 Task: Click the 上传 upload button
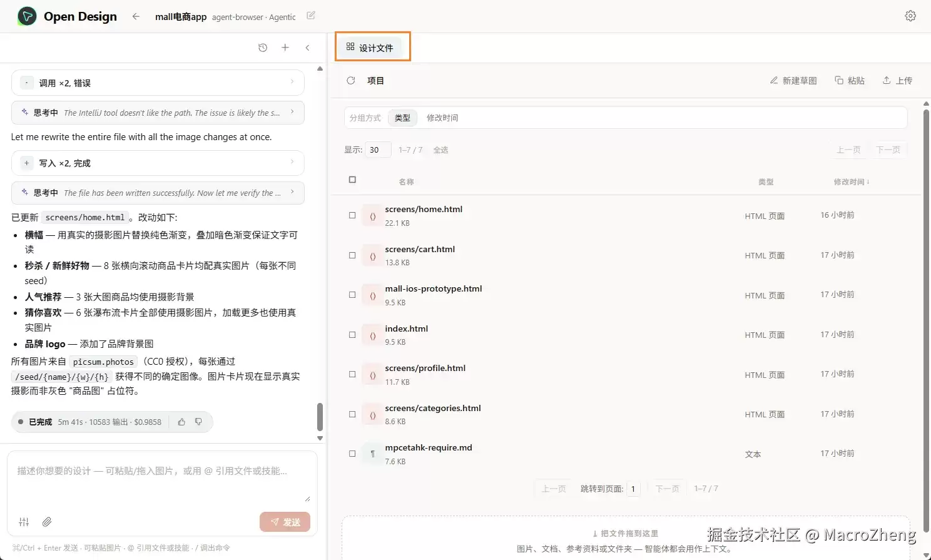point(897,81)
